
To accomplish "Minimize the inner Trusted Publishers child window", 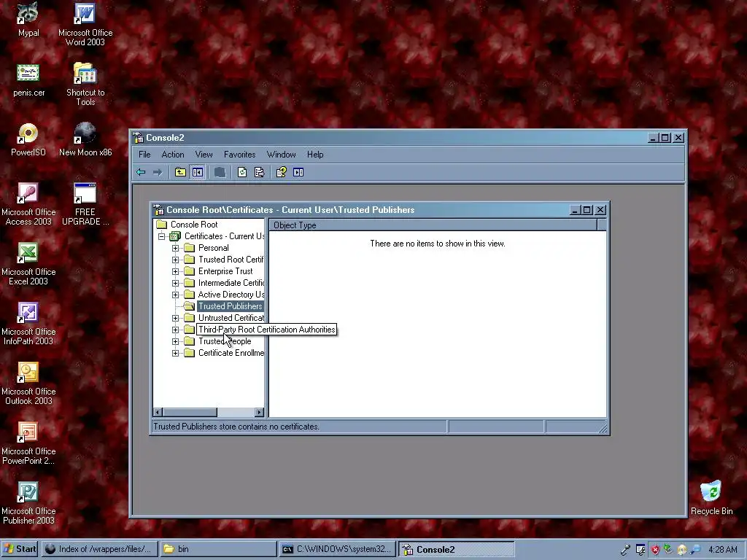I will pos(575,210).
